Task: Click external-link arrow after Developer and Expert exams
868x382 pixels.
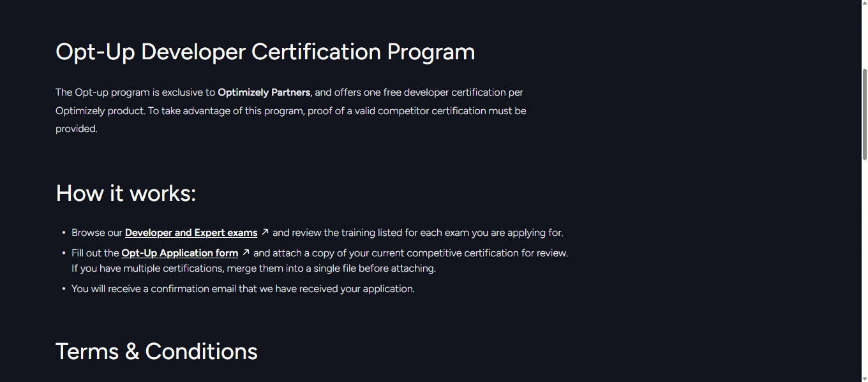Action: pos(266,232)
